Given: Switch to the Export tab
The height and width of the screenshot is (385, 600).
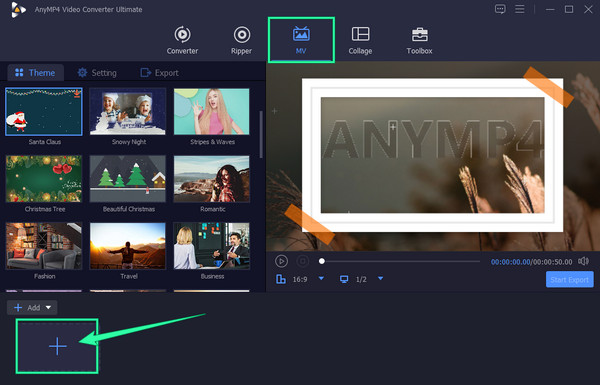Looking at the screenshot, I should (160, 72).
